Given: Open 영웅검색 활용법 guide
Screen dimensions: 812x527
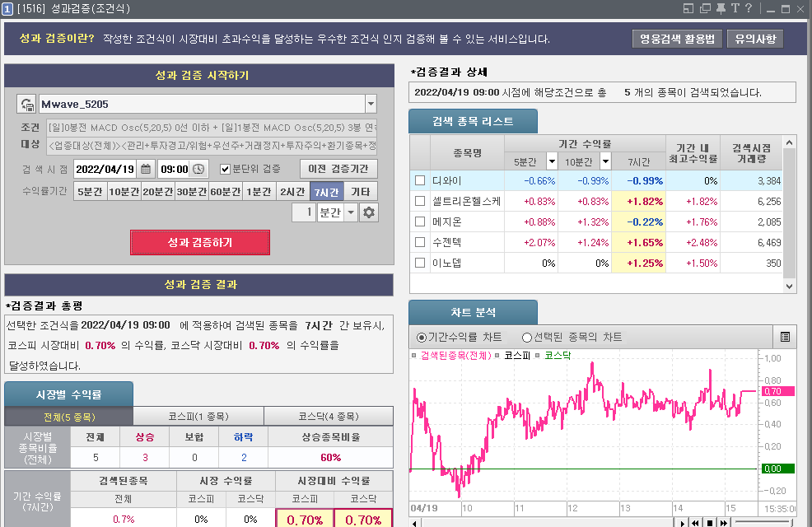Looking at the screenshot, I should pos(677,39).
